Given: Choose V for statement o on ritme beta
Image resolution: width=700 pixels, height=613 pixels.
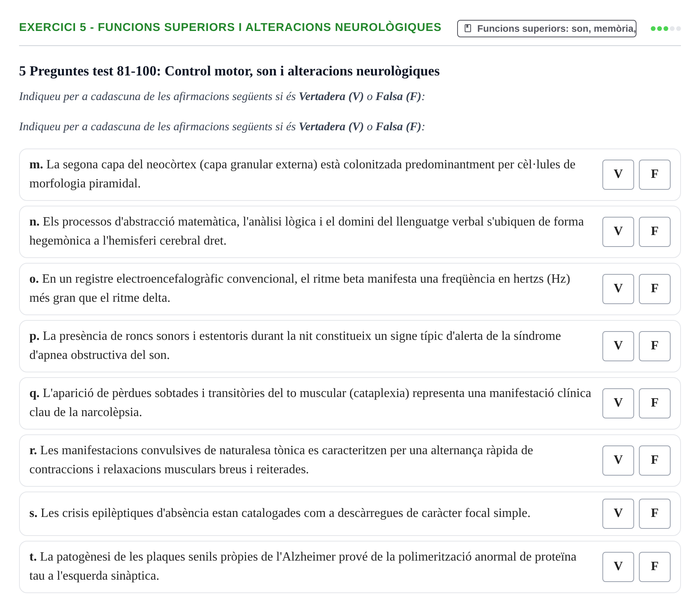Looking at the screenshot, I should 618,289.
